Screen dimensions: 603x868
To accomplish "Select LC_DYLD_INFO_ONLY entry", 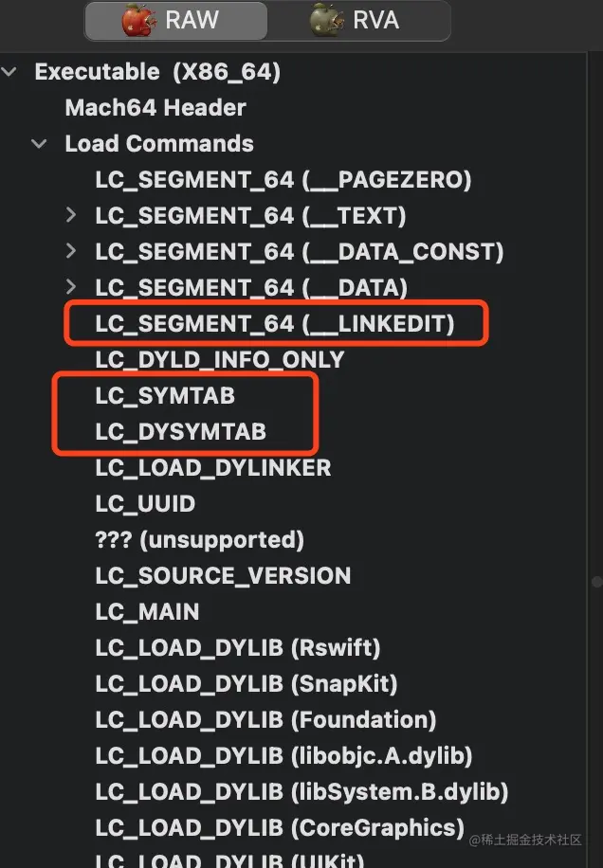I will point(219,360).
